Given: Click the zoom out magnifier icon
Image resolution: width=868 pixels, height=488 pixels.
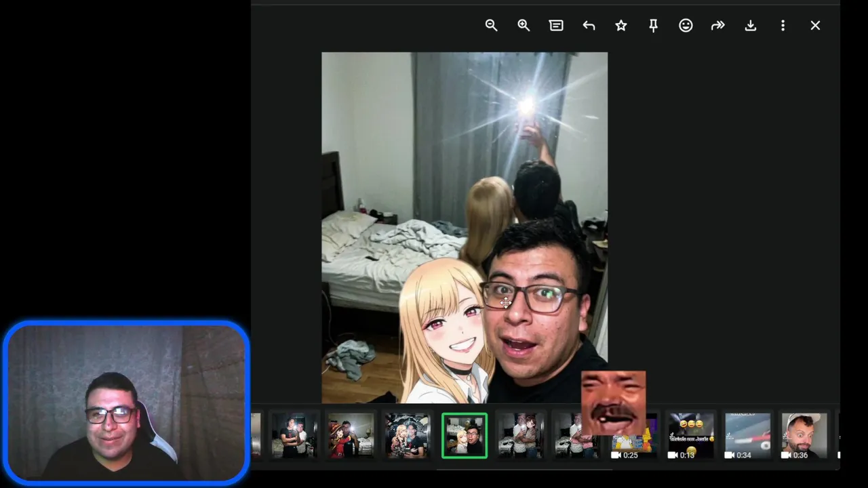Looking at the screenshot, I should 491,25.
